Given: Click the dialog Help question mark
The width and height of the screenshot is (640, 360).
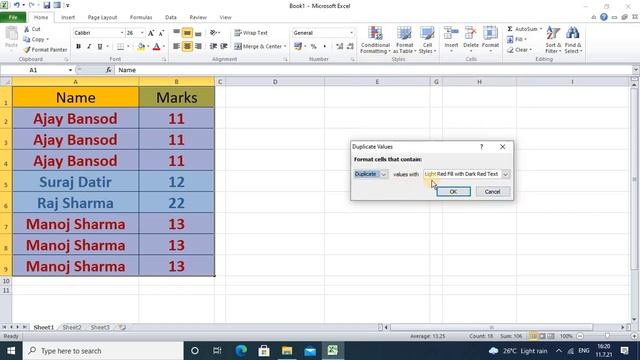Looking at the screenshot, I should pyautogui.click(x=482, y=147).
